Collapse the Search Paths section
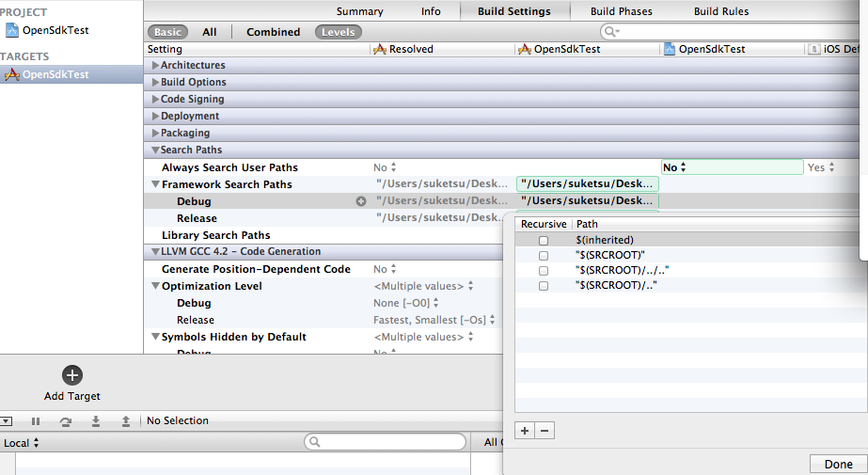The height and width of the screenshot is (475, 868). (x=155, y=150)
